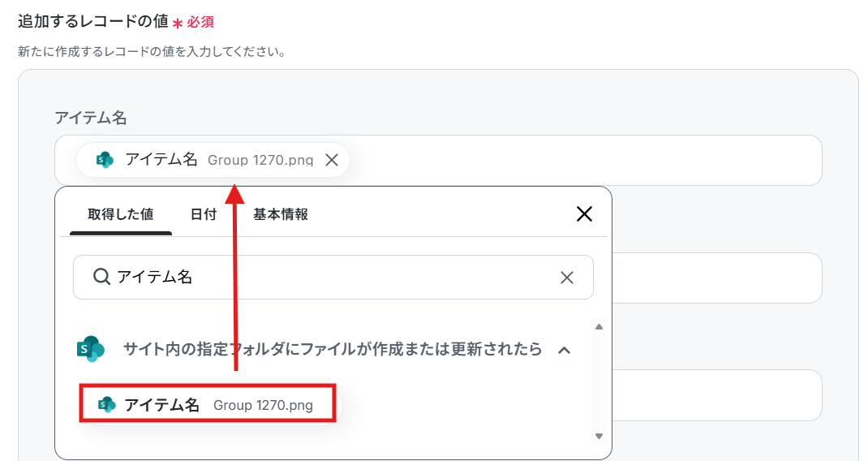868x461 pixels.
Task: Collapse the サイト内の指定フォルダ section chevron
Action: pos(564,350)
